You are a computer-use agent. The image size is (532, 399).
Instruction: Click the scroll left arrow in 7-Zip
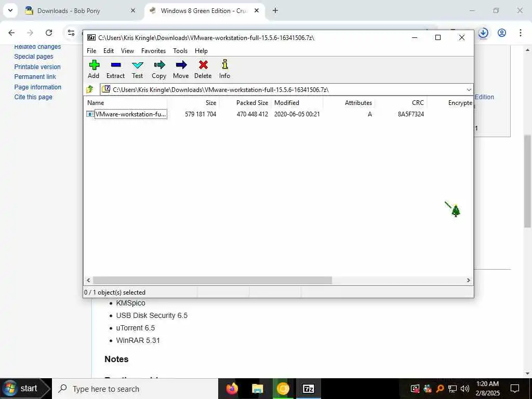pos(88,280)
